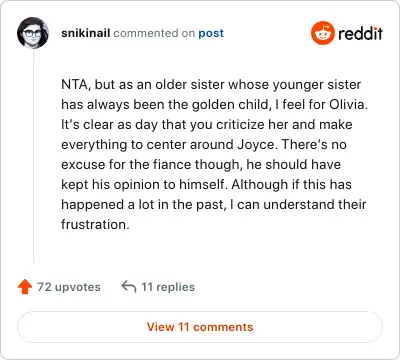
Task: Click the reddit wordmark text
Action: tap(360, 33)
